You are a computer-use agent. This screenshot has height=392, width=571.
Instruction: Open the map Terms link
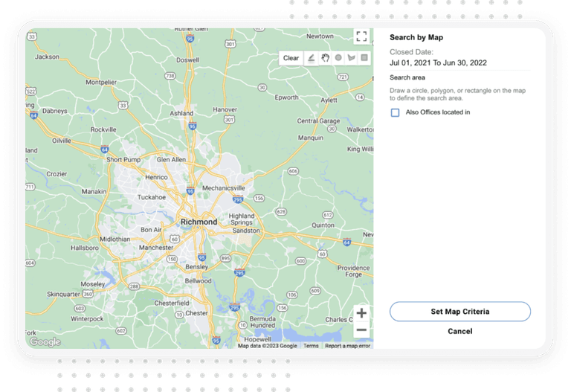coord(311,346)
